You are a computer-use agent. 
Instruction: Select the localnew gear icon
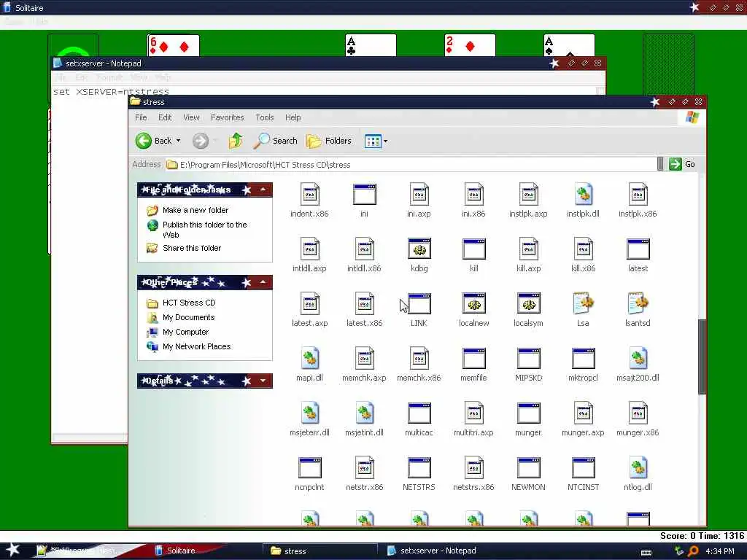[x=474, y=304]
